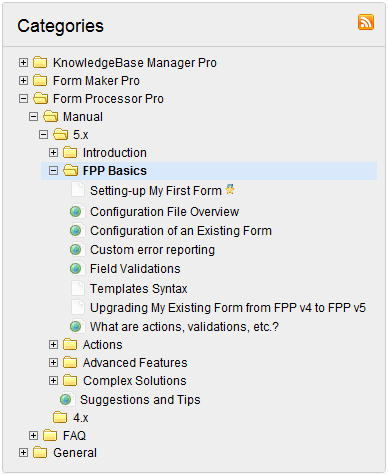The width and height of the screenshot is (388, 474).
Task: Expand the FAQ category
Action: [x=33, y=435]
